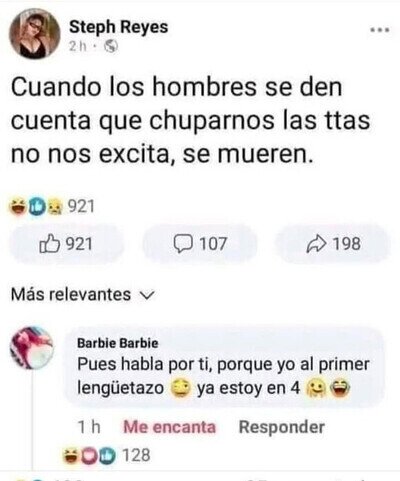Open the three-dots post options menu

point(380,30)
